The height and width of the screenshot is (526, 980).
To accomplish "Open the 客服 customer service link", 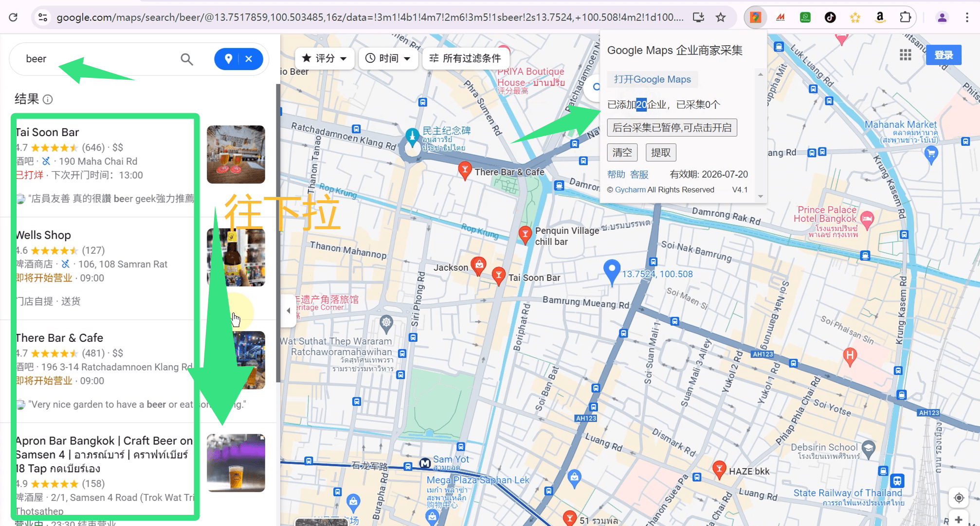I will pyautogui.click(x=639, y=174).
